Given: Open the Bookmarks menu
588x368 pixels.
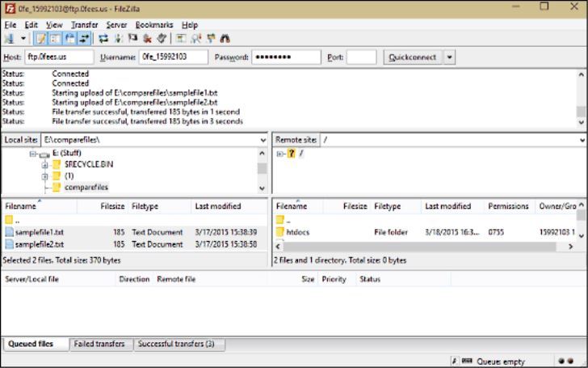Looking at the screenshot, I should (x=154, y=25).
